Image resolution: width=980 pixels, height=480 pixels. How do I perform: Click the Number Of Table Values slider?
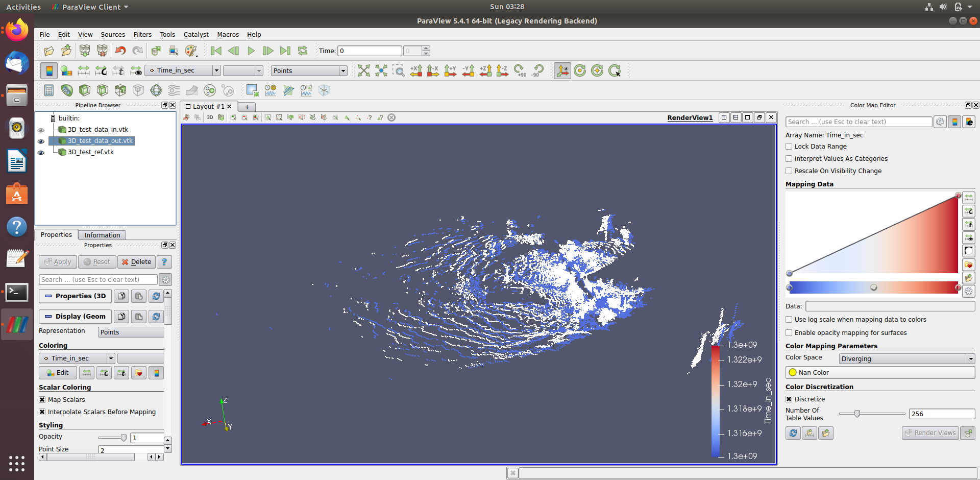(872, 414)
